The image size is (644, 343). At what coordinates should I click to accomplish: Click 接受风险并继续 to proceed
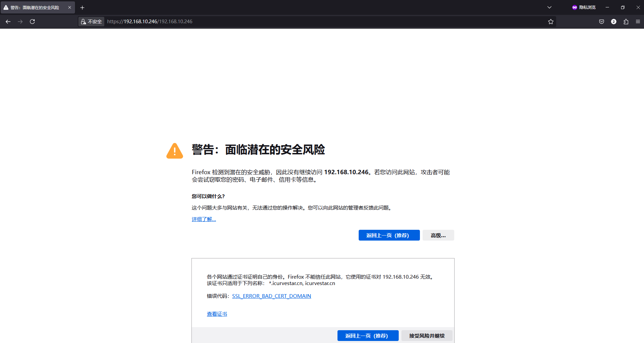click(427, 336)
